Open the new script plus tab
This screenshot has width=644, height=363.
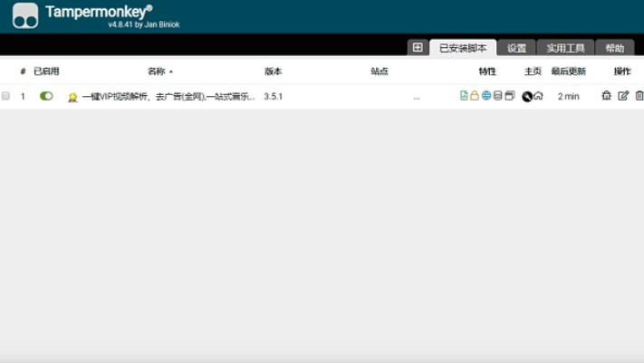pos(418,47)
